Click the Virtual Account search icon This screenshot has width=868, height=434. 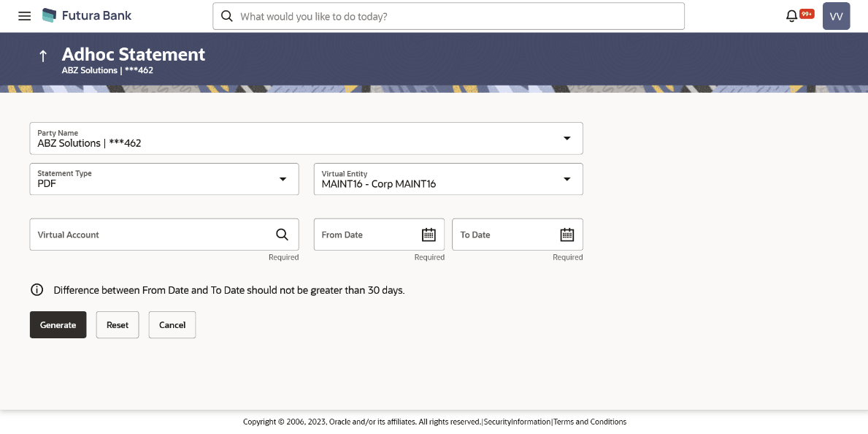coord(283,235)
